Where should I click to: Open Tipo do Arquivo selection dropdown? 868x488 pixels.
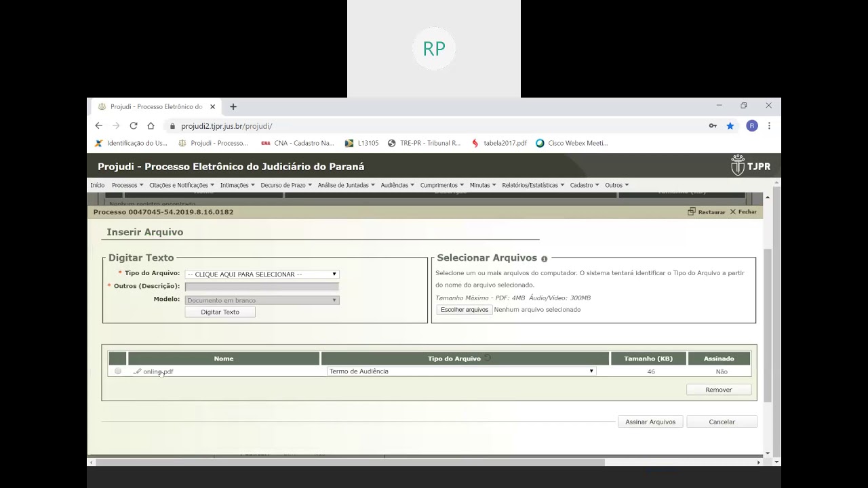[x=262, y=274]
